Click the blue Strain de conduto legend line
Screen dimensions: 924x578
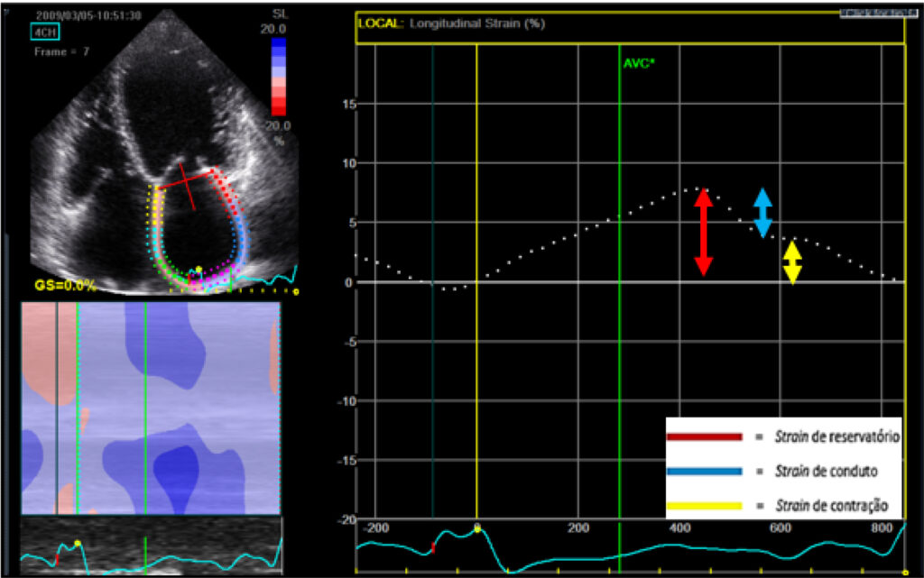704,471
